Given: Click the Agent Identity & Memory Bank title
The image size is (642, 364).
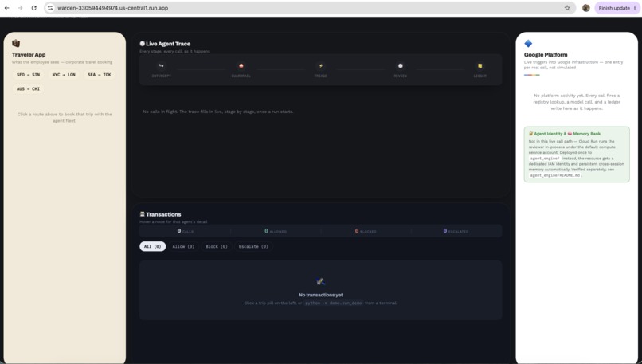Looking at the screenshot, I should pyautogui.click(x=565, y=134).
